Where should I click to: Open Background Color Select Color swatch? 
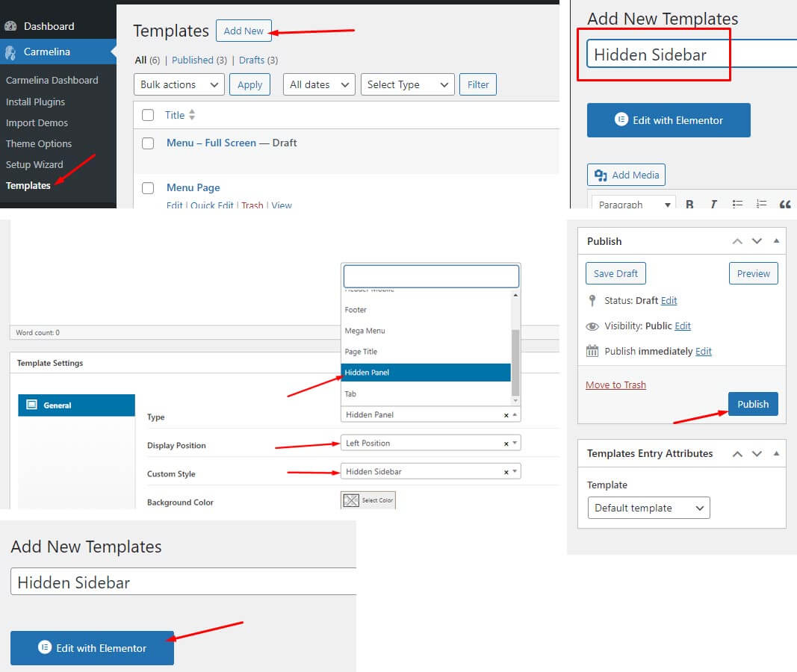point(368,500)
